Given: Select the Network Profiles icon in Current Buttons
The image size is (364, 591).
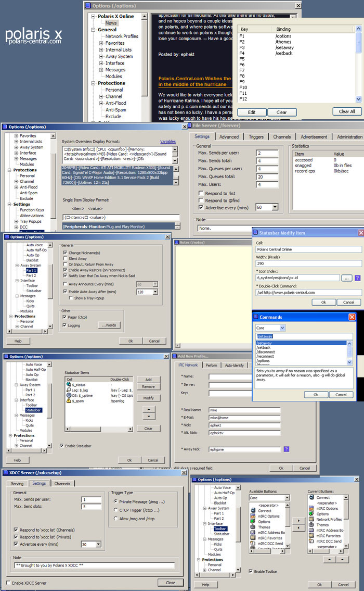Looking at the screenshot, I should coord(311,519).
